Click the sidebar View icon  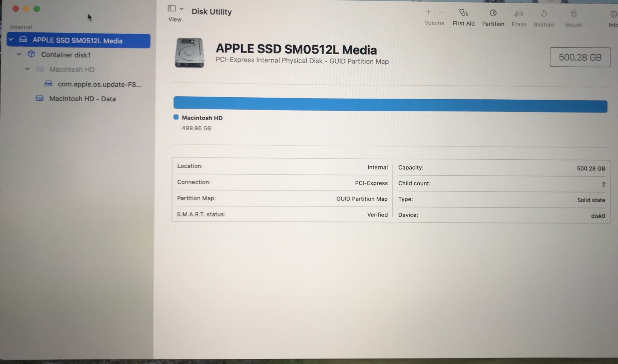[172, 9]
